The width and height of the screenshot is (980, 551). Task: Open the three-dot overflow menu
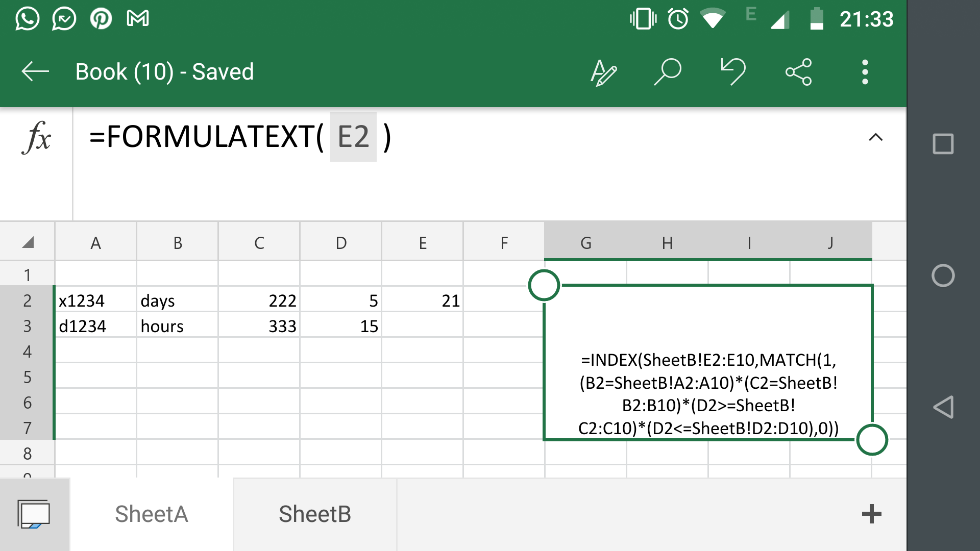[x=865, y=72]
